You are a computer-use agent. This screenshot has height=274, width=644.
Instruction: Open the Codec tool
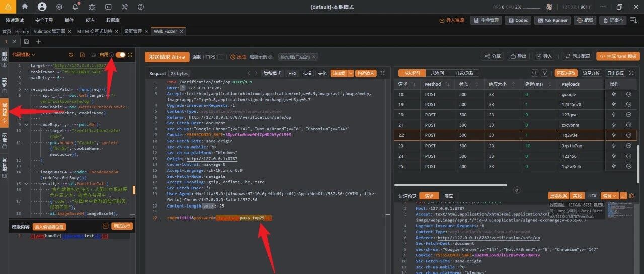pos(518,20)
